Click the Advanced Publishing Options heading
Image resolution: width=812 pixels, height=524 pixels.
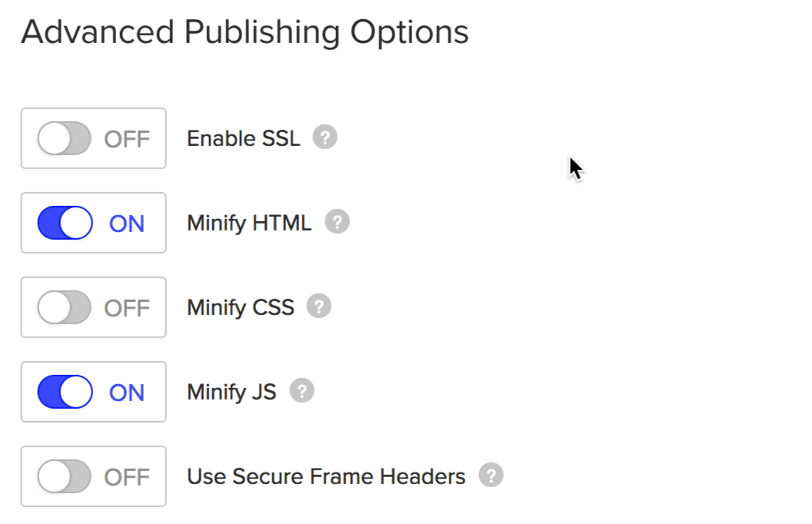click(x=245, y=32)
